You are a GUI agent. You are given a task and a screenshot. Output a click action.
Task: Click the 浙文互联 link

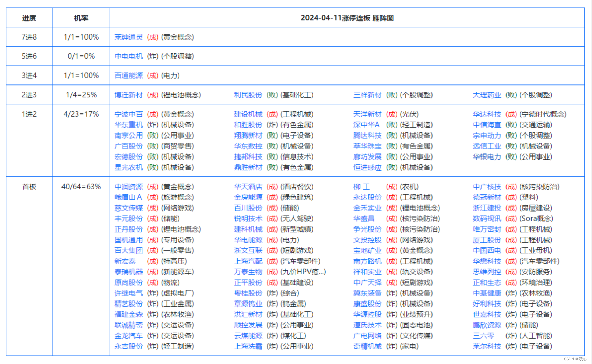248,251
